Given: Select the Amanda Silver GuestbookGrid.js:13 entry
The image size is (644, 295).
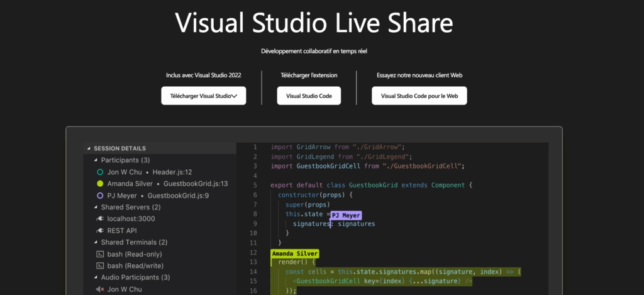Looking at the screenshot, I should click(167, 184).
